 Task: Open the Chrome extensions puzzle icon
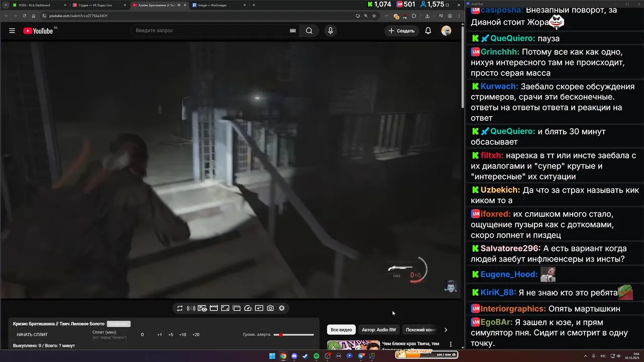pos(414,16)
